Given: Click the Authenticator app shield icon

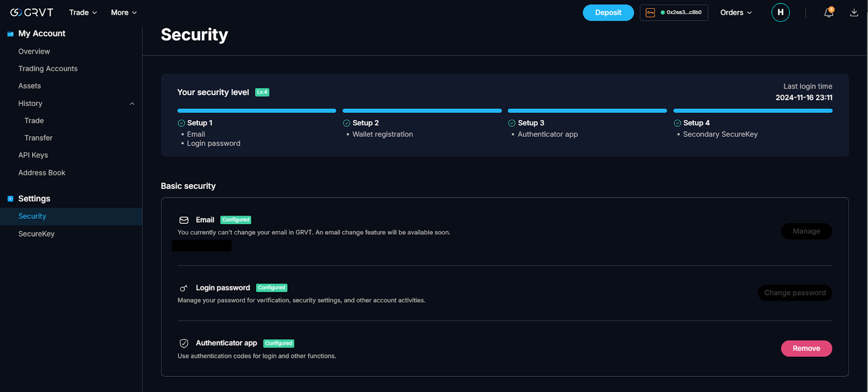Looking at the screenshot, I should point(184,343).
